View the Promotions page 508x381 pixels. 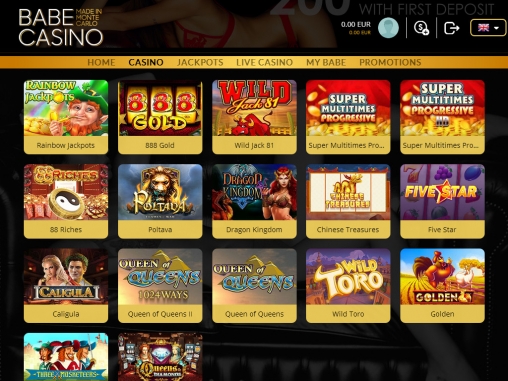[390, 62]
